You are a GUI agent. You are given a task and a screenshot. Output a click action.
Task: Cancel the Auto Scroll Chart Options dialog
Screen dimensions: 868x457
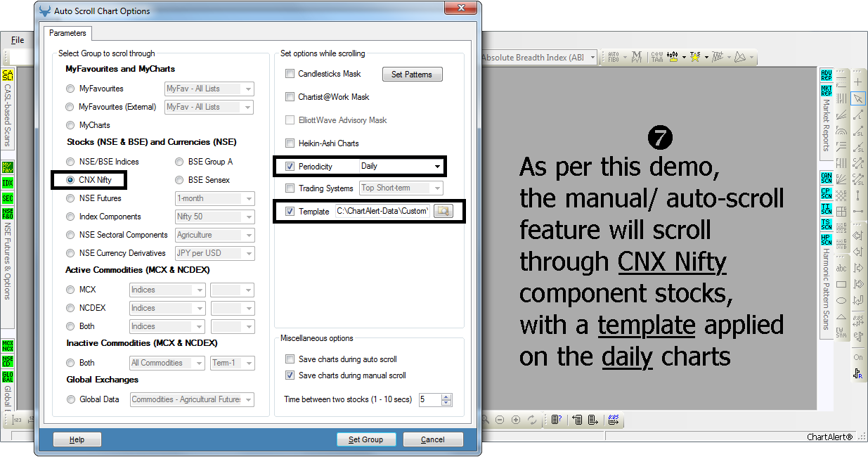coord(433,439)
